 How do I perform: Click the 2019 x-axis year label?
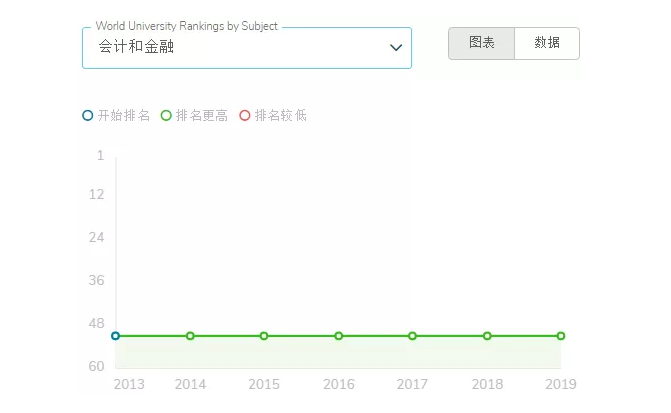click(x=561, y=384)
